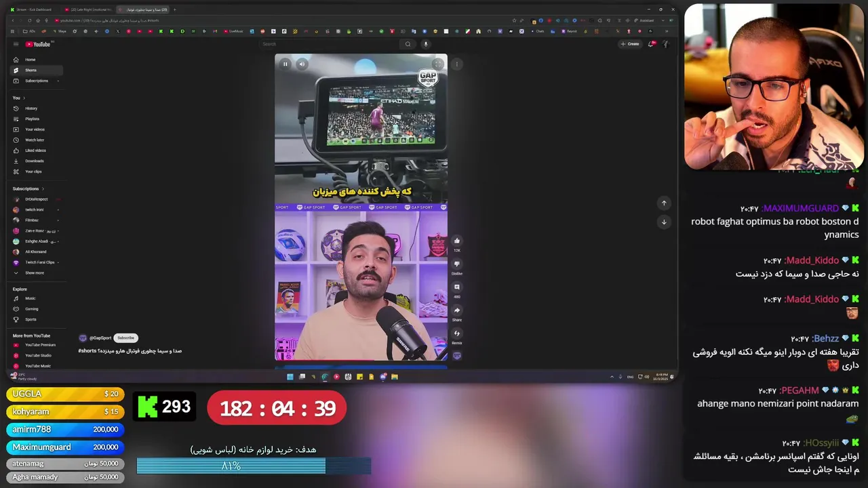Open Watch later list
This screenshot has height=488, width=868.
(37, 140)
